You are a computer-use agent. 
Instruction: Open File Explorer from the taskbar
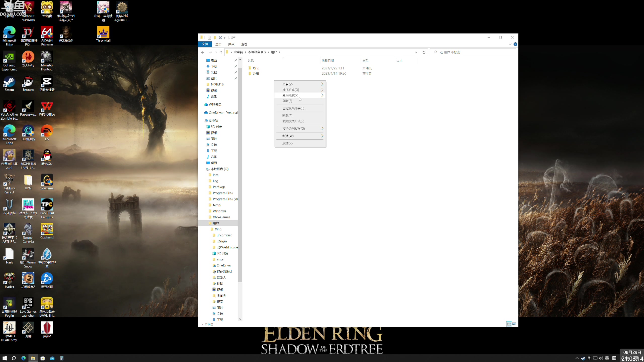(x=33, y=358)
